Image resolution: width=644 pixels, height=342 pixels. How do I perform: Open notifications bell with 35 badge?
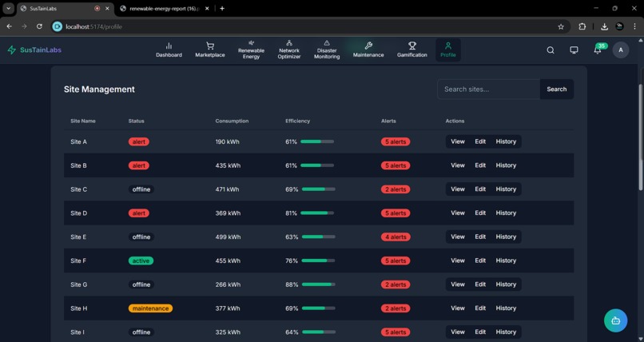pyautogui.click(x=598, y=50)
